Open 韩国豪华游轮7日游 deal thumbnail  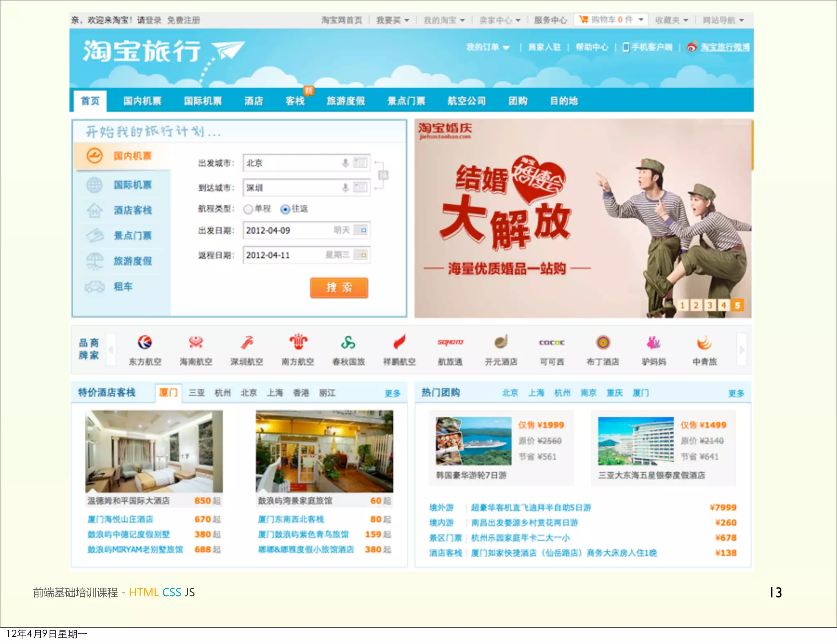coord(473,441)
